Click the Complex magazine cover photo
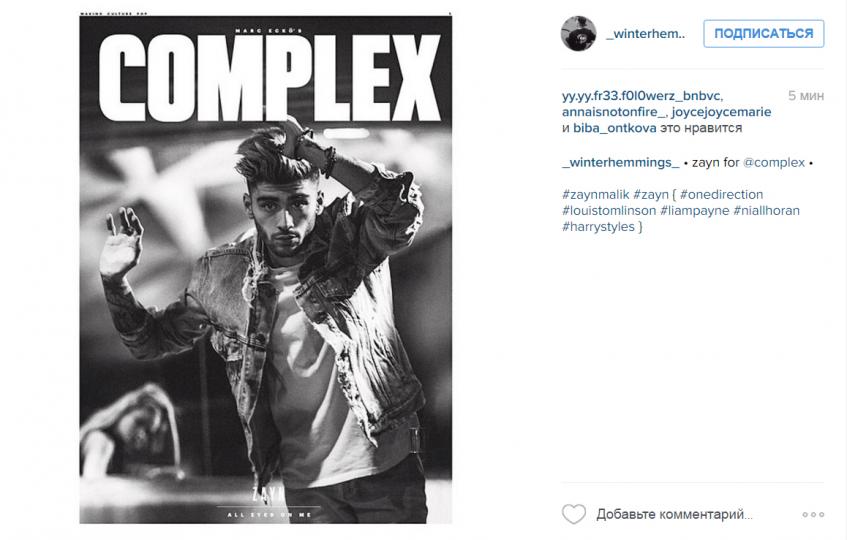Viewport: 847px width, 540px height. (x=266, y=269)
